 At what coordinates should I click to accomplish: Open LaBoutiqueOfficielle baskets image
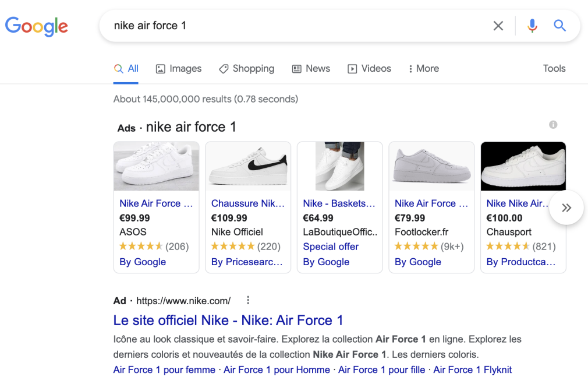click(340, 166)
